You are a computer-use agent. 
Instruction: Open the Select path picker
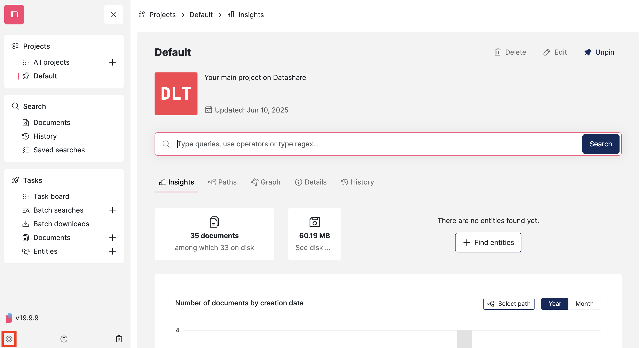[x=509, y=304]
